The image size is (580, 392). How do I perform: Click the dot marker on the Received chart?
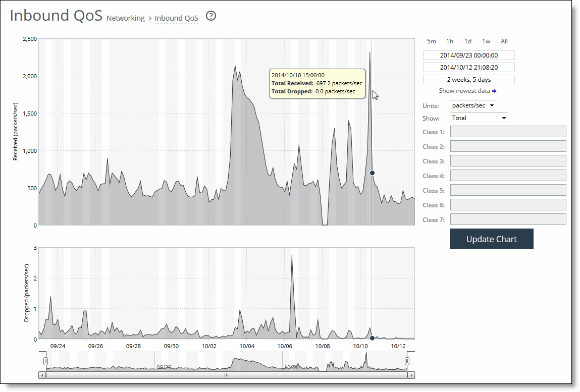(372, 173)
